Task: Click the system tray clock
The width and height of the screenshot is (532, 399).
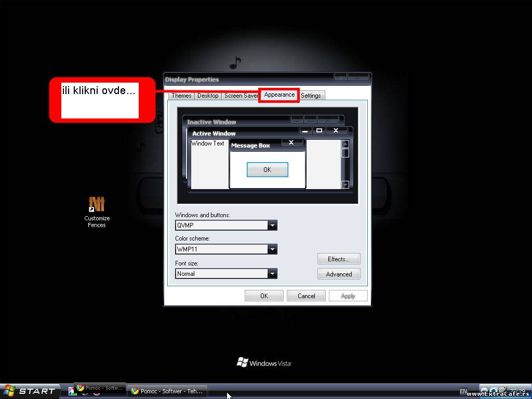Action: [517, 391]
